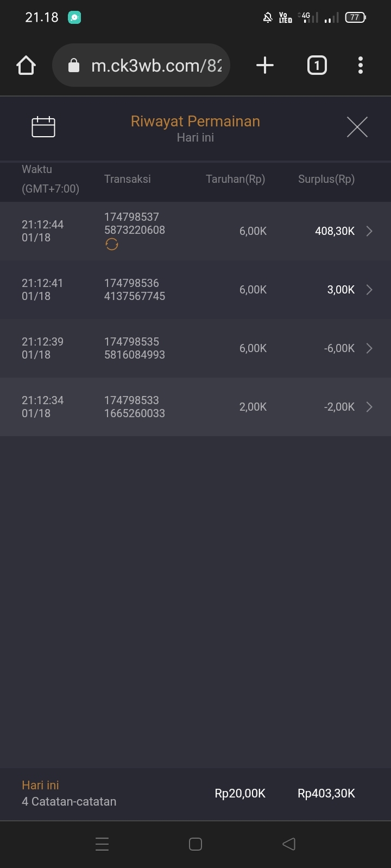Close the Riwayat Permainan panel
The height and width of the screenshot is (868, 391).
click(x=357, y=127)
